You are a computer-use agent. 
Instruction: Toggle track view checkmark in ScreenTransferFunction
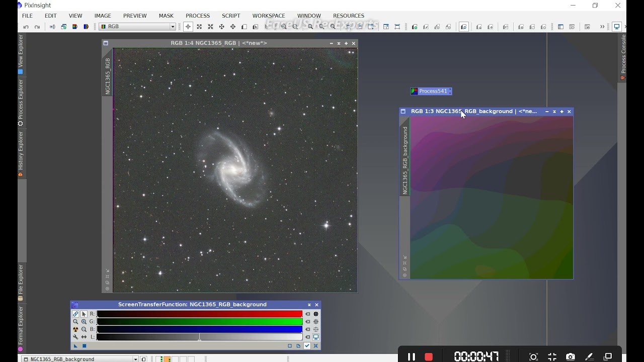coord(307,346)
